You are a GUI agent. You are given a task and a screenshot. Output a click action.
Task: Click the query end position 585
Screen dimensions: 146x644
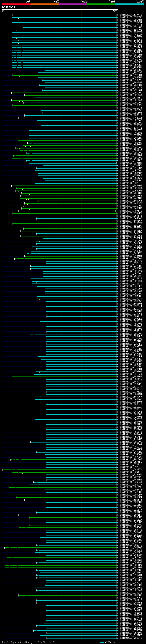115,11
